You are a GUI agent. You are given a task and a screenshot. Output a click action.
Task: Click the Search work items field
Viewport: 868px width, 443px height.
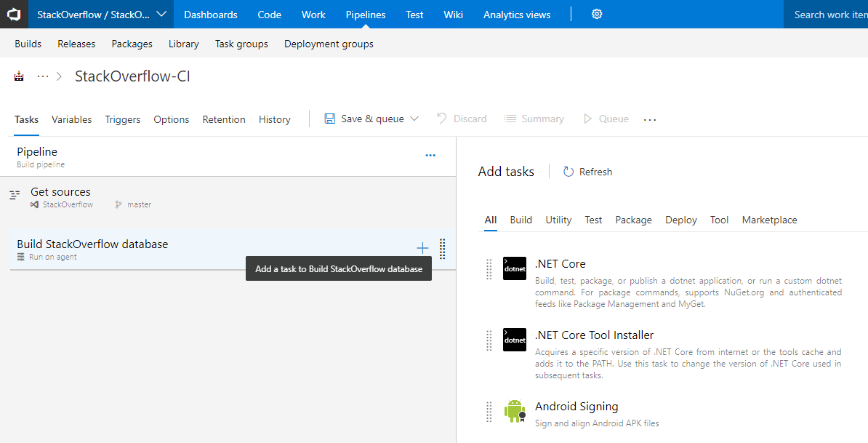826,15
